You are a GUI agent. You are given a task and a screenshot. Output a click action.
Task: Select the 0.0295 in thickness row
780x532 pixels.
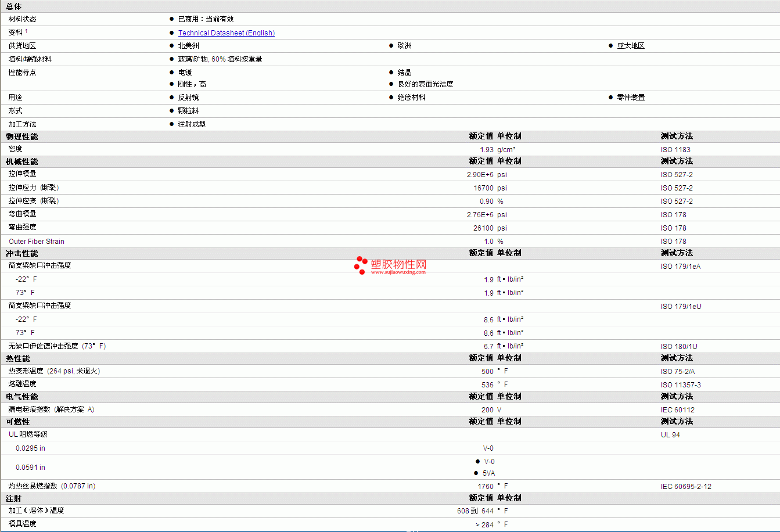click(30, 448)
